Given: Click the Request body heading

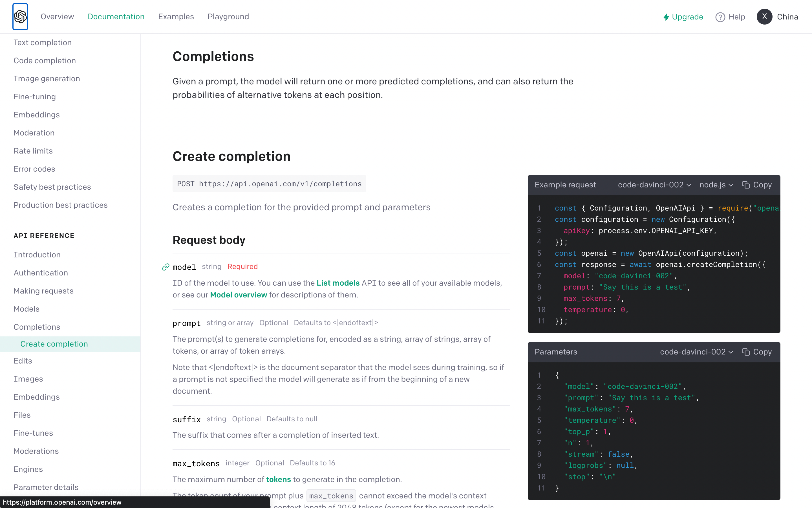Looking at the screenshot, I should [209, 240].
